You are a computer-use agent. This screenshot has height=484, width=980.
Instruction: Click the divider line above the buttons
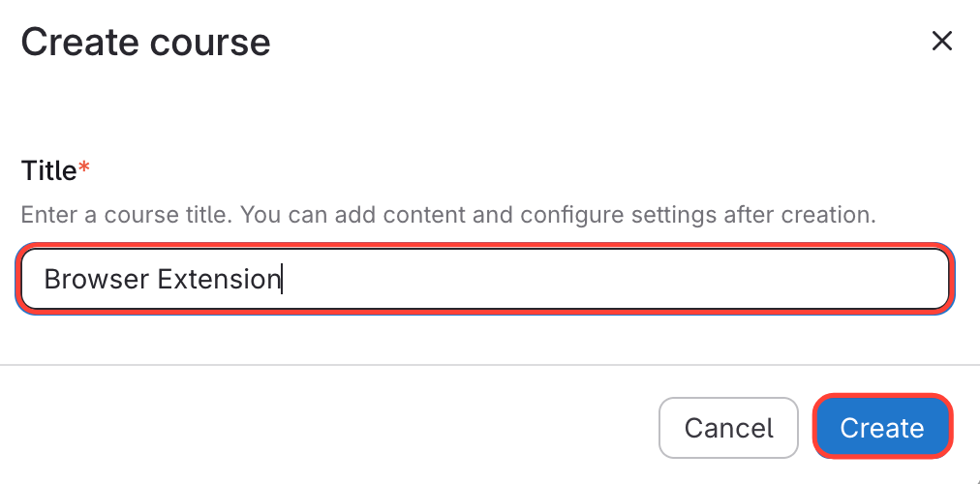(x=490, y=365)
